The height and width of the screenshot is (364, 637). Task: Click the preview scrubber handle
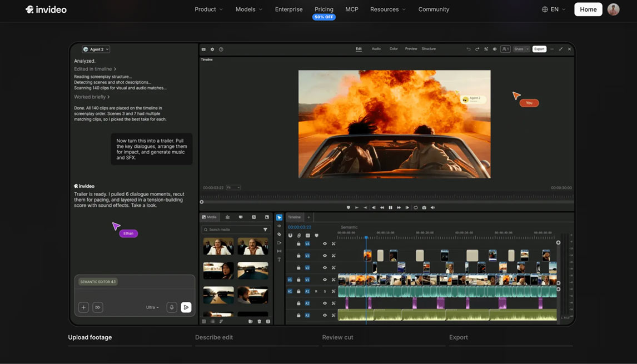point(202,202)
